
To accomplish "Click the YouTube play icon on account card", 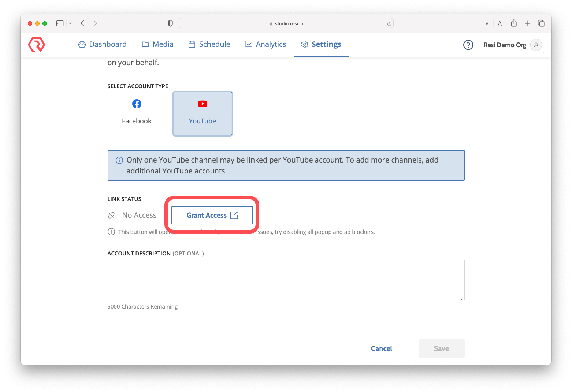I will (203, 104).
